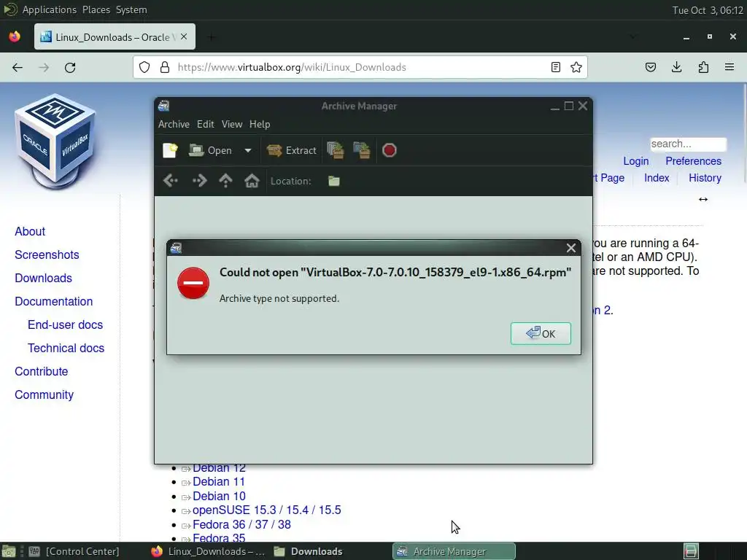Click OK in the error dialog
Viewport: 747px width, 560px height.
pos(541,334)
